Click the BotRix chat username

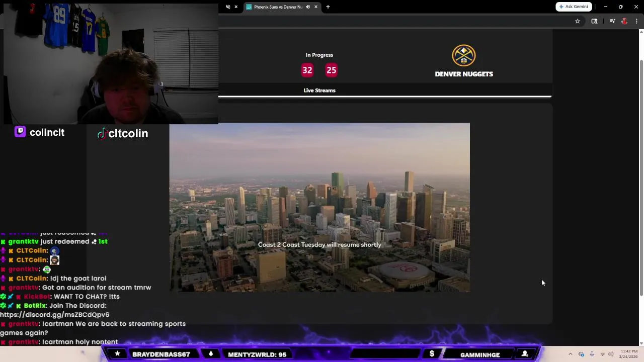tap(35, 306)
